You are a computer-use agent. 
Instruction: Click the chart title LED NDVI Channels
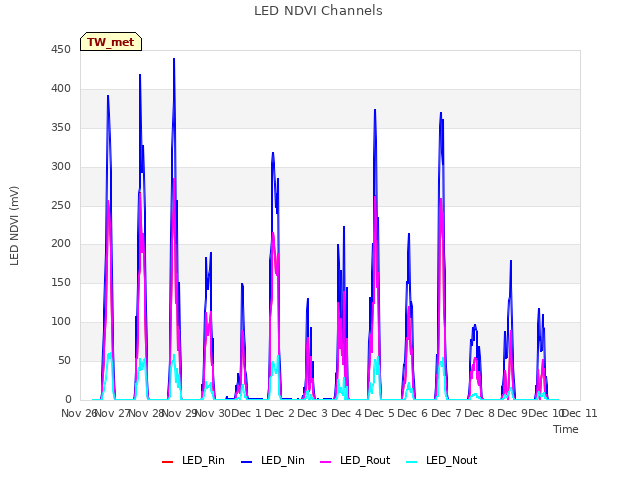coord(318,11)
